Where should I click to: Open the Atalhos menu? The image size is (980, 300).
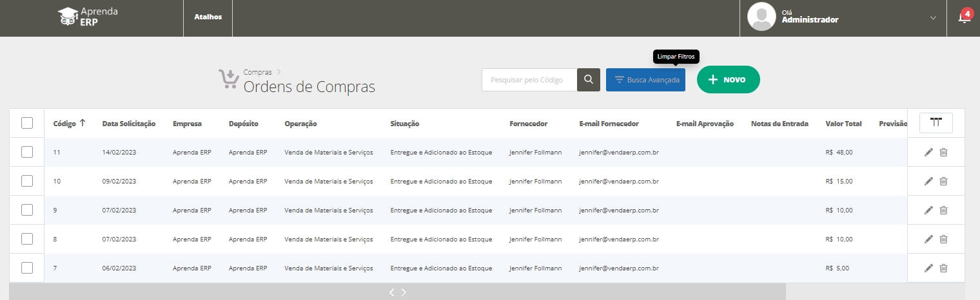(208, 17)
